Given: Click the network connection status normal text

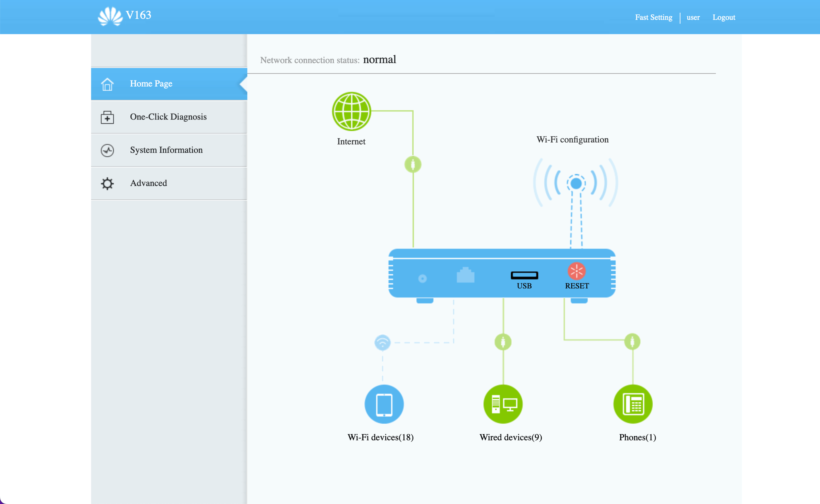Looking at the screenshot, I should [x=379, y=59].
